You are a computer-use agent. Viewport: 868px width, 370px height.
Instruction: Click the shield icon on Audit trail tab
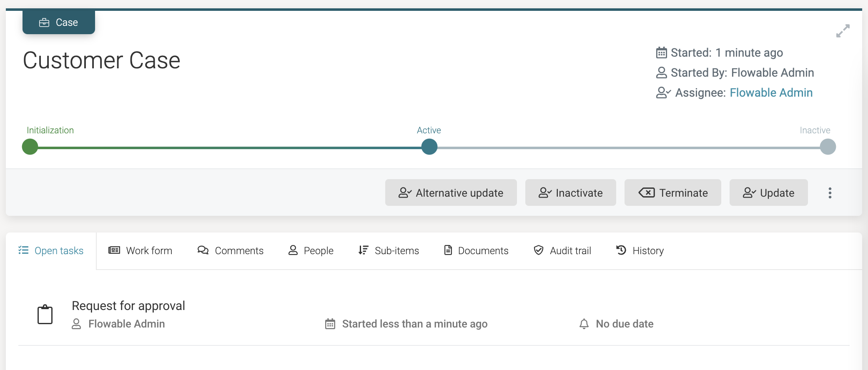click(539, 250)
